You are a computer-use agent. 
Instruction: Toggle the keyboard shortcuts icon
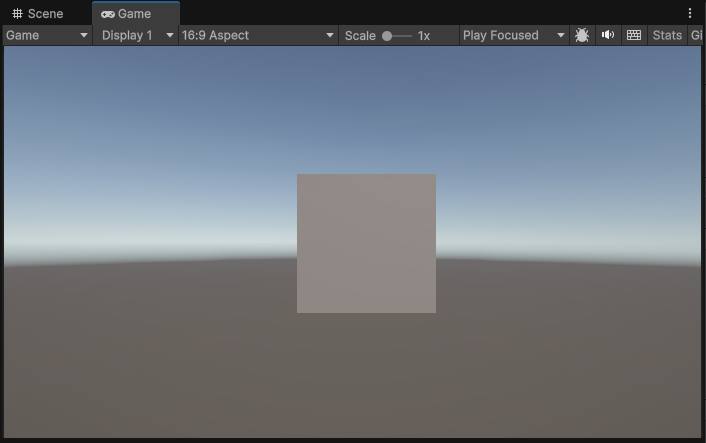[x=634, y=35]
